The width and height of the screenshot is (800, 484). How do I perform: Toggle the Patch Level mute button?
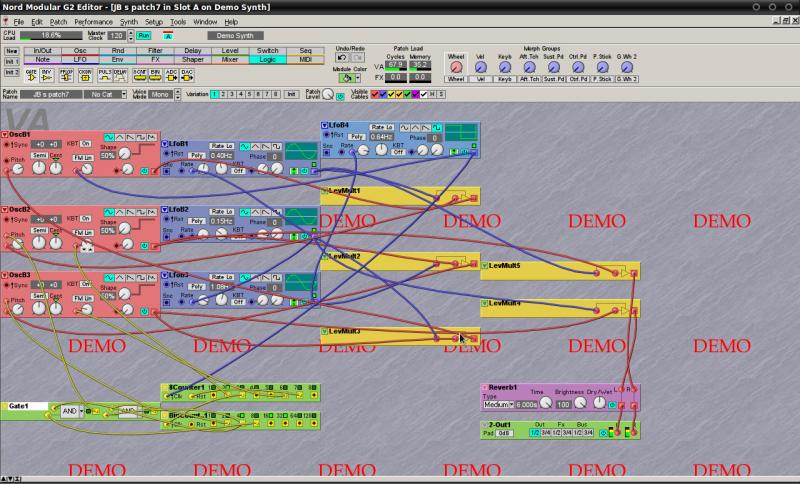(340, 97)
